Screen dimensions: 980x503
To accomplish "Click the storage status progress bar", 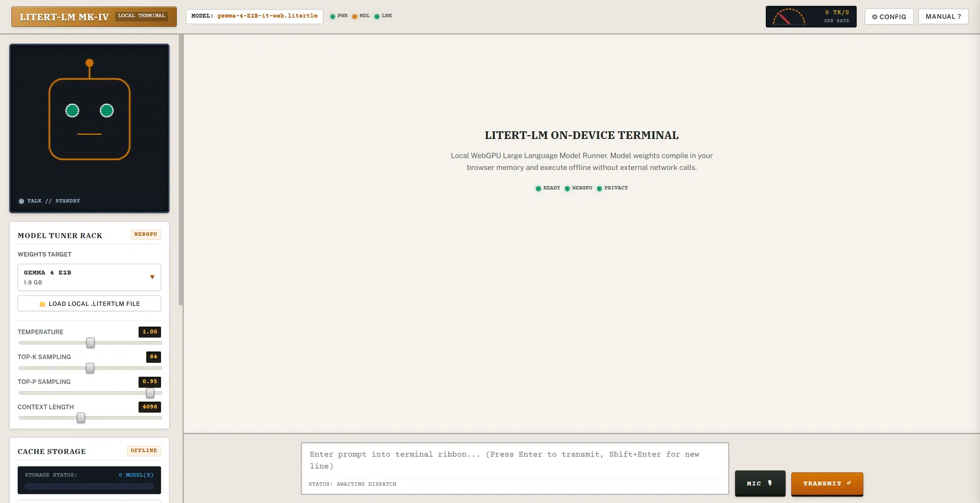I will coord(89,486).
